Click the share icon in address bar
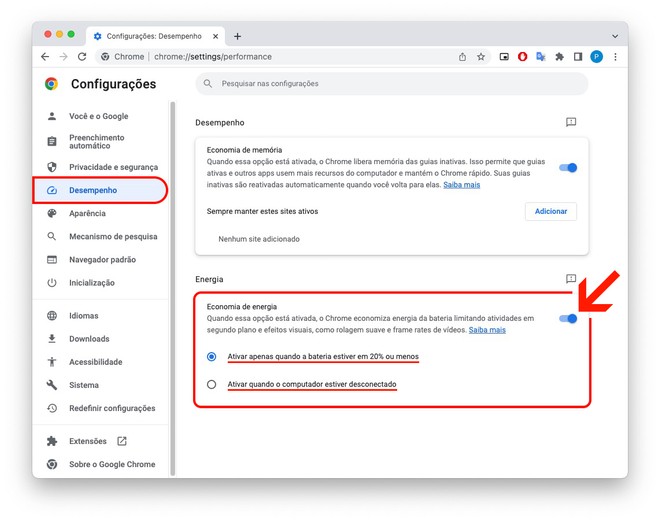The height and width of the screenshot is (521, 660). [x=462, y=57]
